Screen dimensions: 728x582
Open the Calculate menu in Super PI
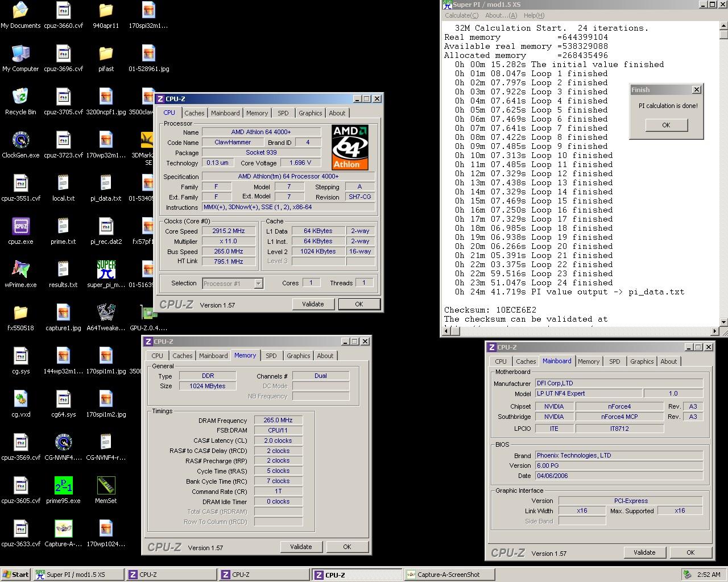click(x=461, y=15)
